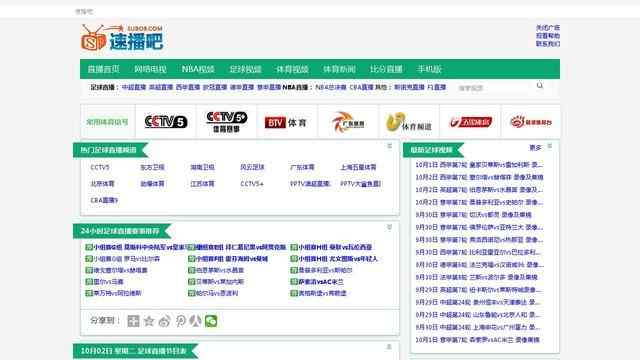The width and height of the screenshot is (640, 360).
Task: Share via the Sina Weibo icon
Action: (x=164, y=321)
